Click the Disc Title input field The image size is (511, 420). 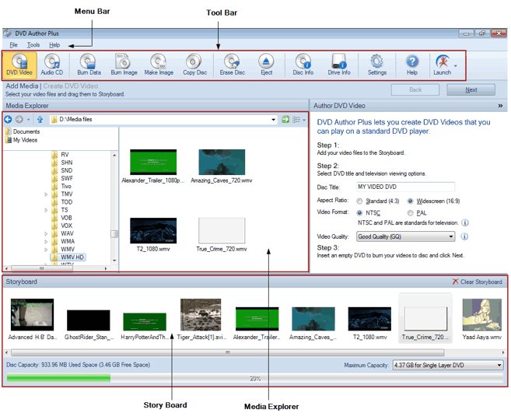click(405, 187)
